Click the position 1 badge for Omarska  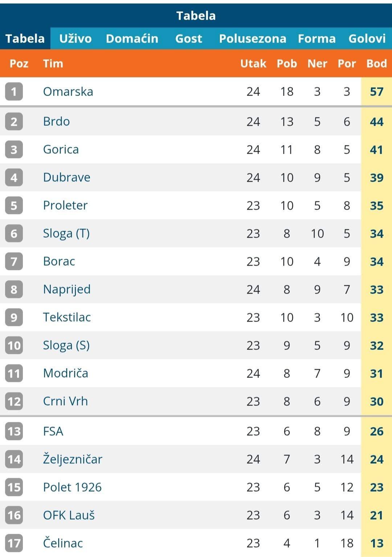14,91
